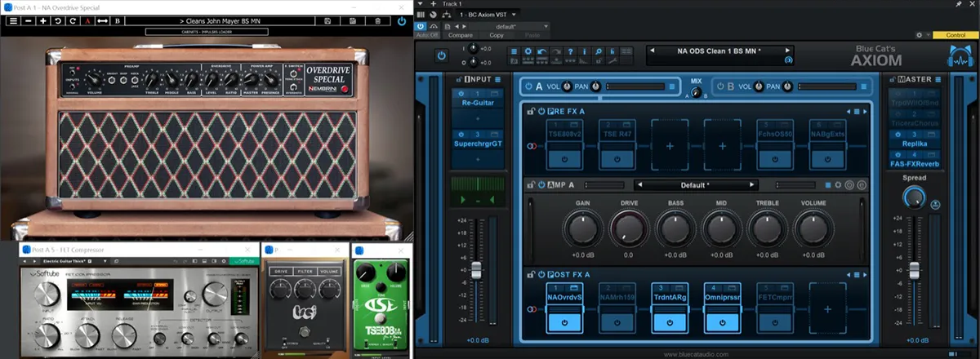
Task: Click the plus zoom button in Overdrive Special
Action: point(43,20)
